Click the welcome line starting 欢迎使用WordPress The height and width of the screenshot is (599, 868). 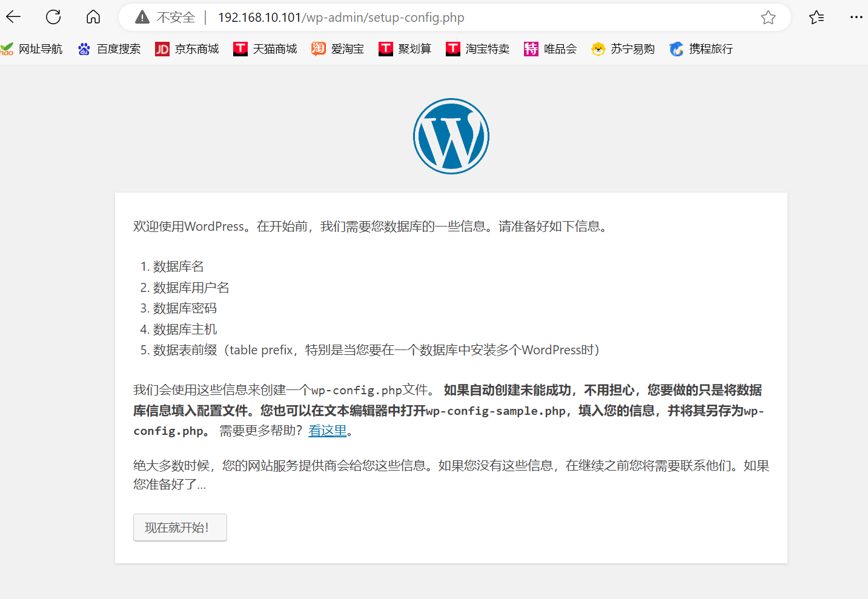[372, 227]
